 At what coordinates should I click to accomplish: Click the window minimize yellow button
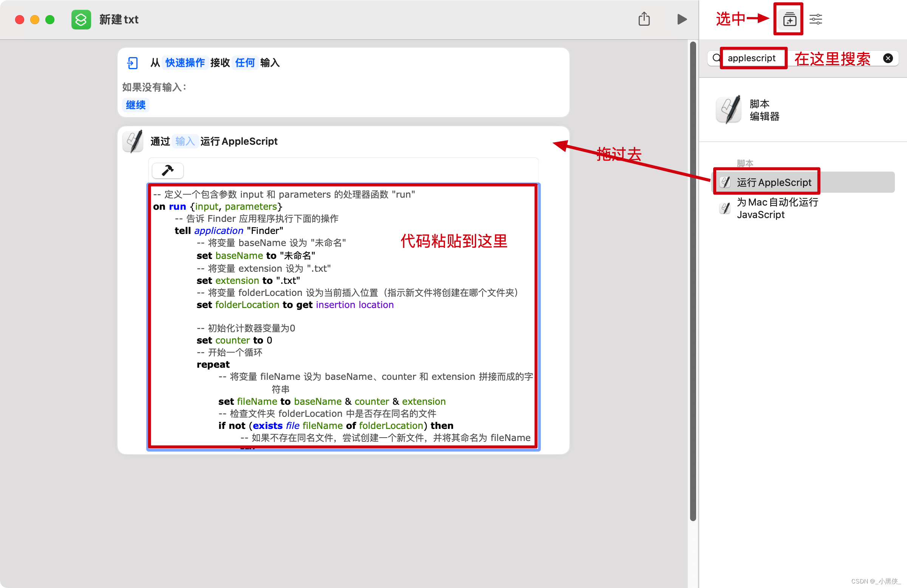35,19
